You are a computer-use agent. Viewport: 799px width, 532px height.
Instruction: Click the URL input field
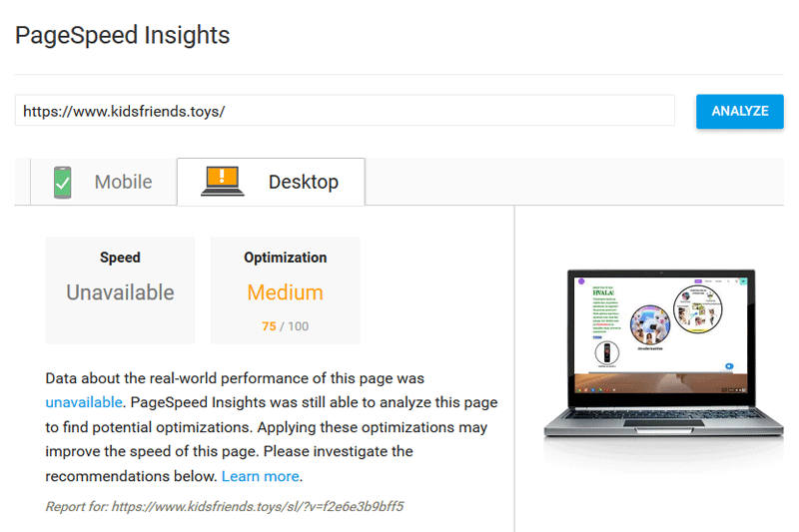345,111
